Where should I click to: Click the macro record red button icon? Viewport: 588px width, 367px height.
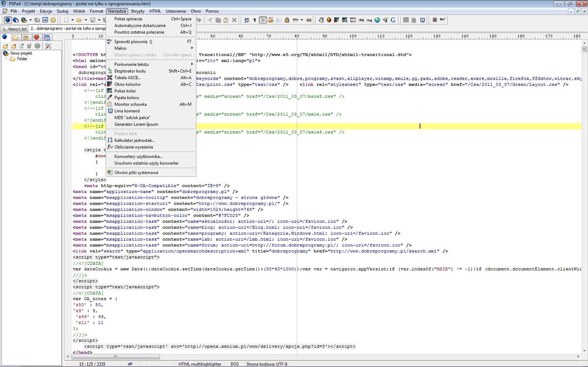(435, 20)
